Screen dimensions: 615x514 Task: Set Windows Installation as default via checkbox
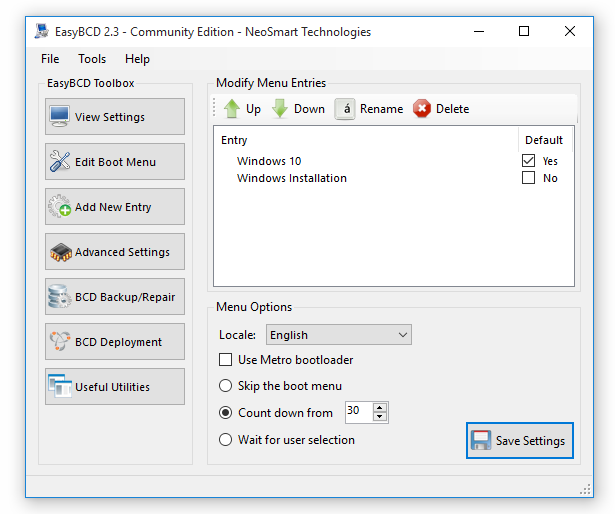[x=528, y=178]
